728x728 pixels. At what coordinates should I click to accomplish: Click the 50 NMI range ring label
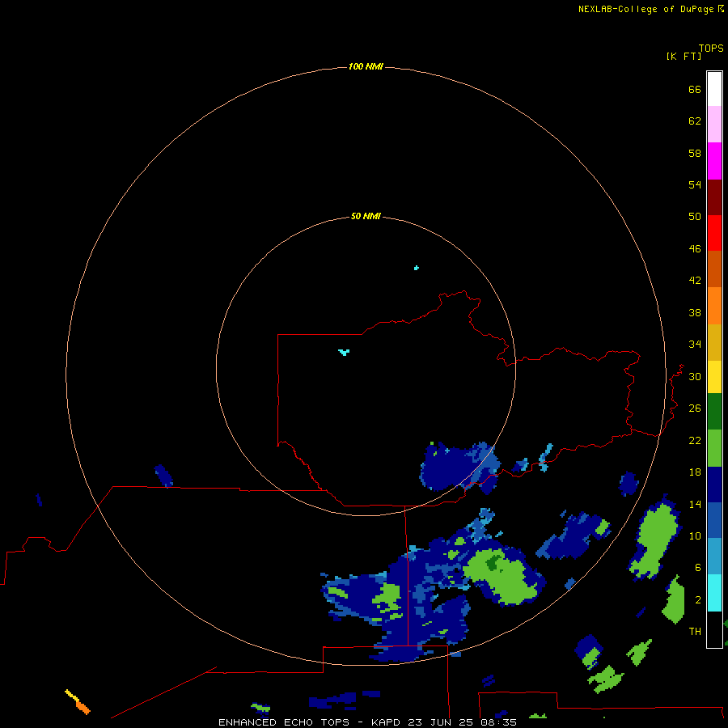366,216
